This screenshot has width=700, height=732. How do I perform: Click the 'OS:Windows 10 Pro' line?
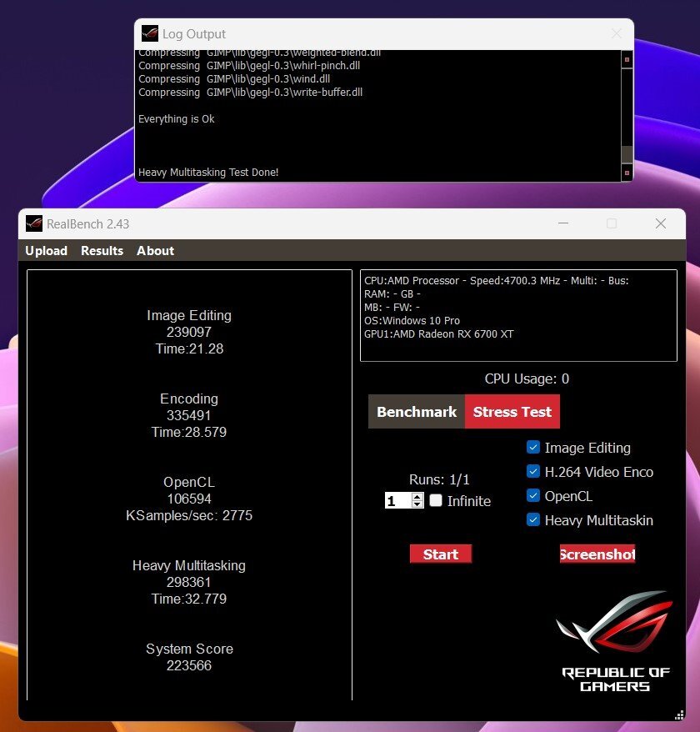coord(412,321)
